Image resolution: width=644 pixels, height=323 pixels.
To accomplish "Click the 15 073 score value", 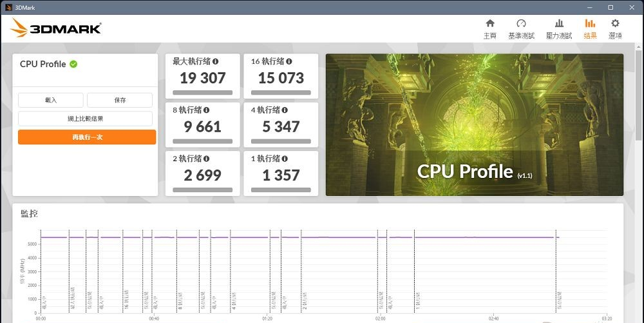I will [x=281, y=77].
